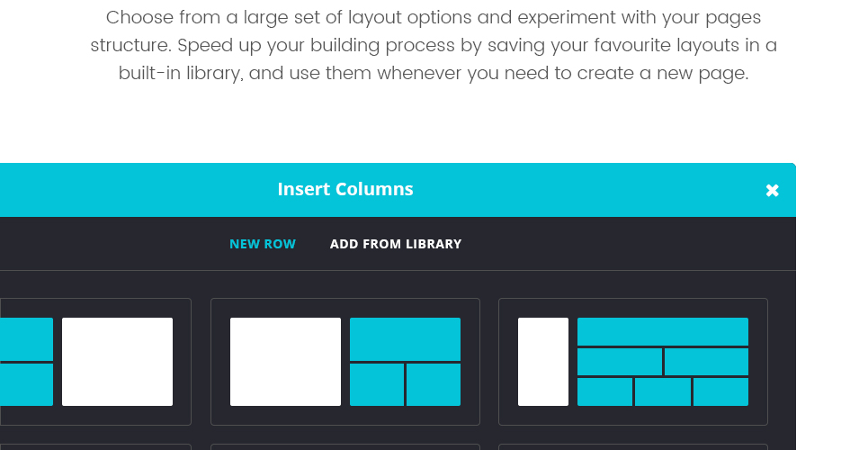Select lower cyan block in left layout card
This screenshot has width=868, height=450.
(26, 384)
